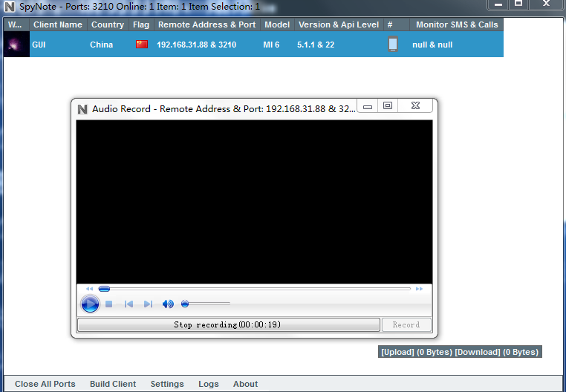This screenshot has height=392, width=566.
Task: Click the Record button
Action: click(x=406, y=324)
